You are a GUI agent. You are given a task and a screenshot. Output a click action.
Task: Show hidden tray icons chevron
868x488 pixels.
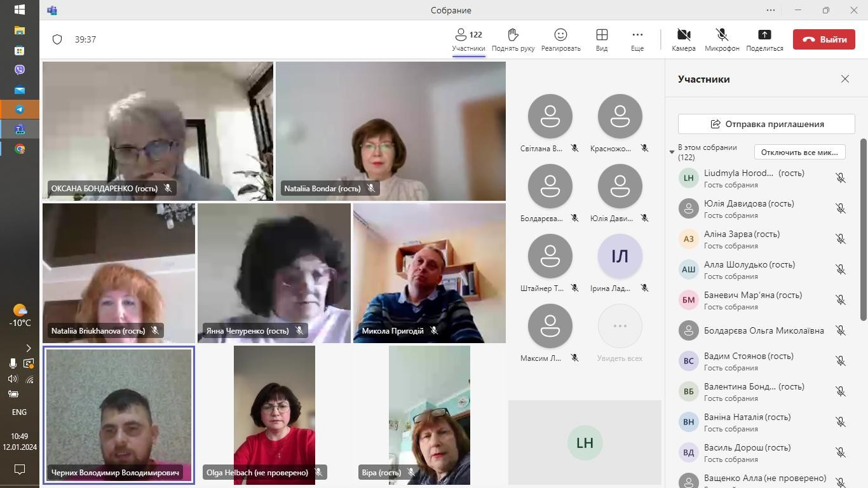pyautogui.click(x=29, y=348)
